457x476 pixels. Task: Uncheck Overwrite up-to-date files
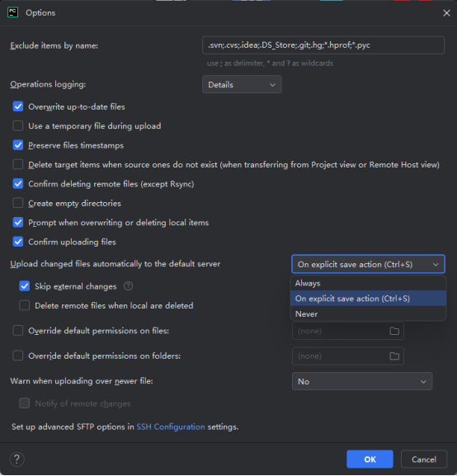[x=18, y=106]
